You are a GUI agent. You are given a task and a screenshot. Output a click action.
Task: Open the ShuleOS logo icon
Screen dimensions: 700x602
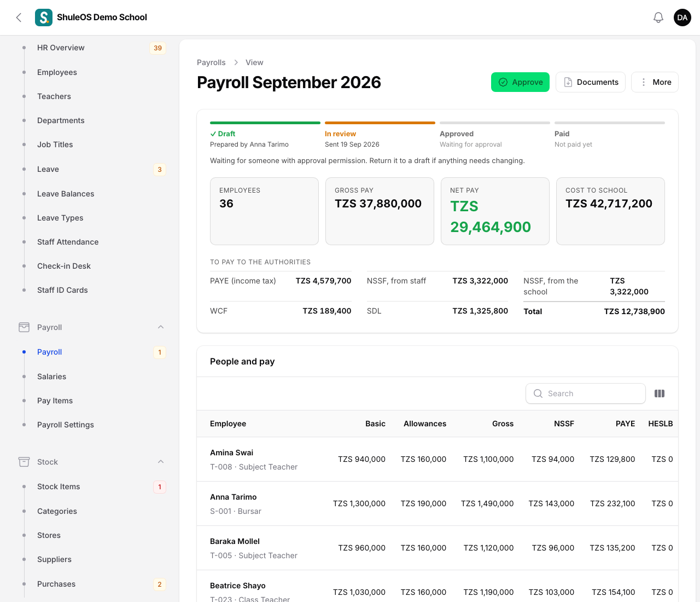click(x=44, y=18)
